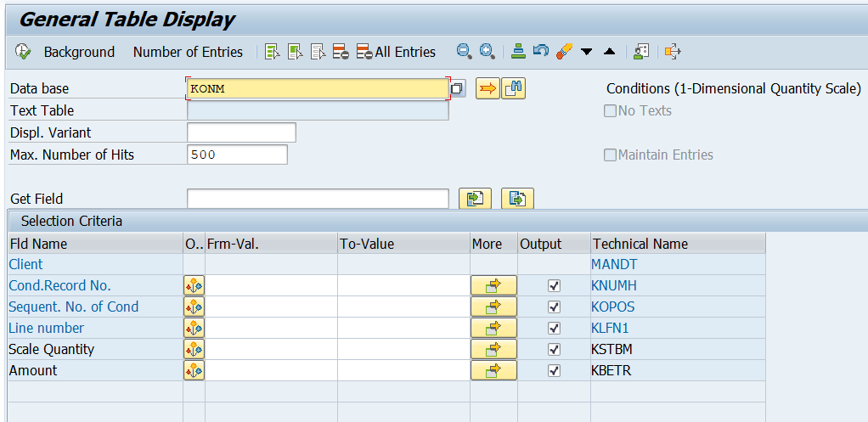The height and width of the screenshot is (422, 868).
Task: Open More values for Amount
Action: (493, 370)
